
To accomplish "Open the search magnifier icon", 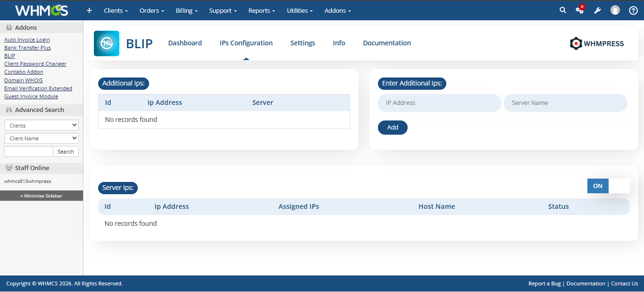I will tap(562, 10).
